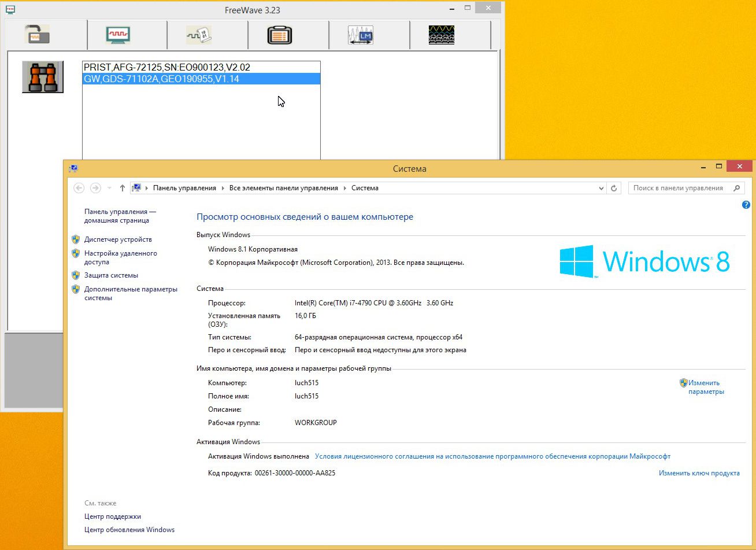756x550 pixels.
Task: Open Дополнительные параметры системы
Action: 131,293
